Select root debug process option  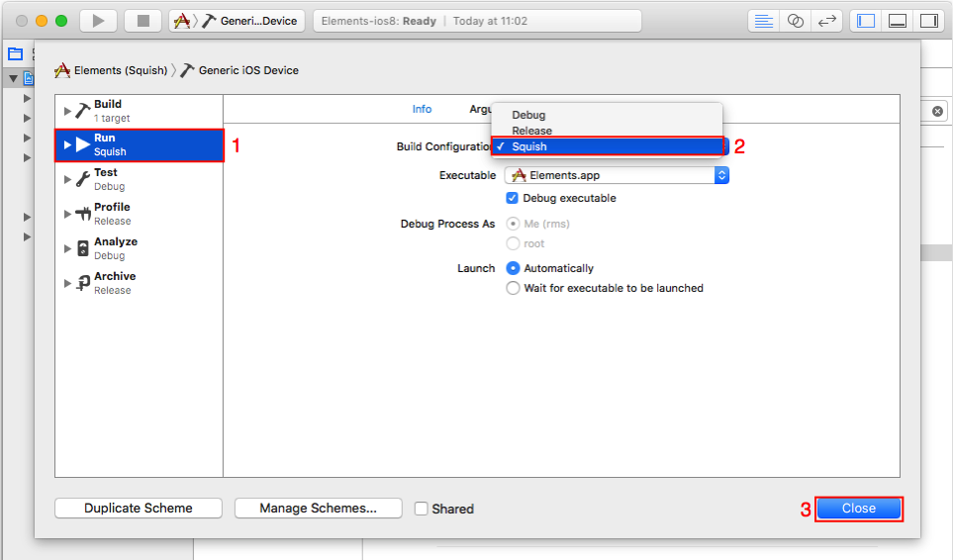click(513, 243)
